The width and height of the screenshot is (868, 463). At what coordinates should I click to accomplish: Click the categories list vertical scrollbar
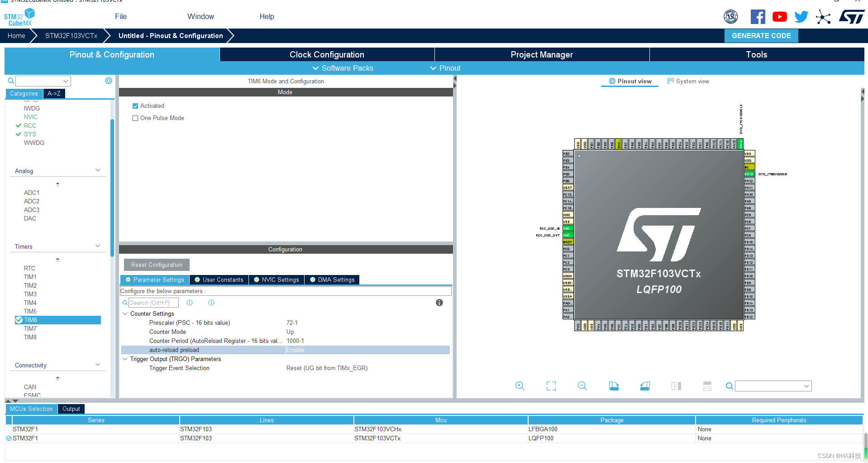click(x=112, y=188)
